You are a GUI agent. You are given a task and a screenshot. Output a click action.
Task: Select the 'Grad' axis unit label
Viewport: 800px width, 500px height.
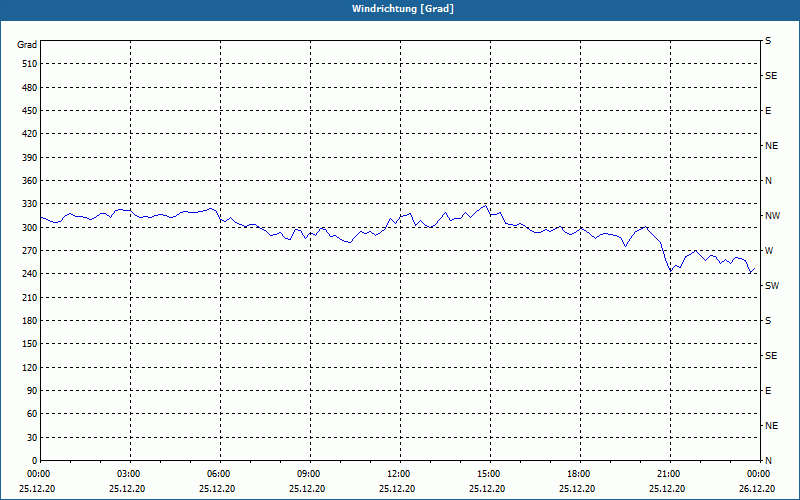tap(27, 45)
